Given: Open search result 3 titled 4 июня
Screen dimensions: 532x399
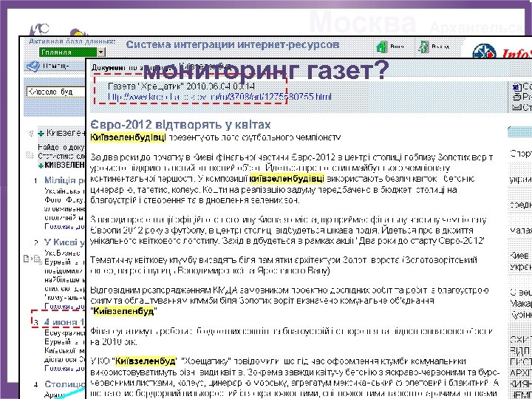Looking at the screenshot, I should 64,321.
